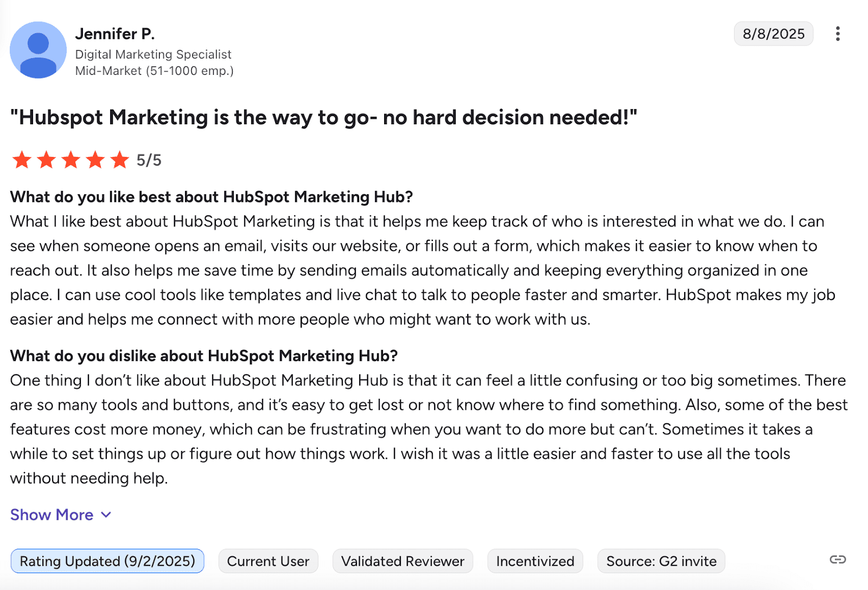Click Jennifer P.'s profile avatar
This screenshot has width=868, height=590.
[38, 50]
